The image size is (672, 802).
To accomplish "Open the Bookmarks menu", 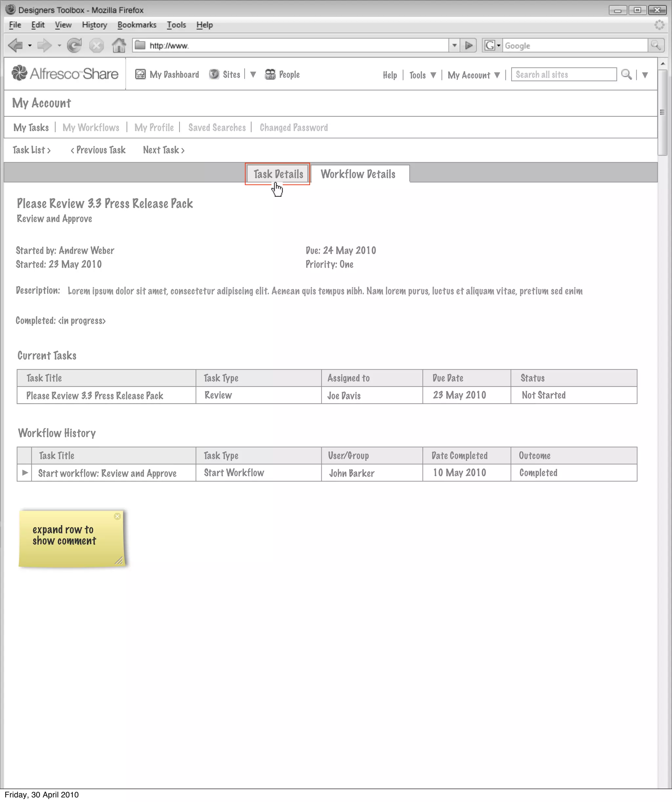I will [x=137, y=25].
